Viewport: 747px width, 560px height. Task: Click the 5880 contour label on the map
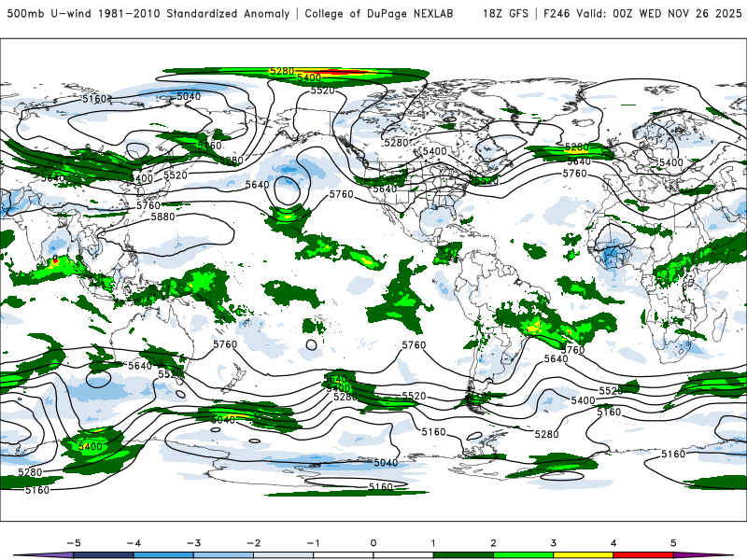(162, 217)
